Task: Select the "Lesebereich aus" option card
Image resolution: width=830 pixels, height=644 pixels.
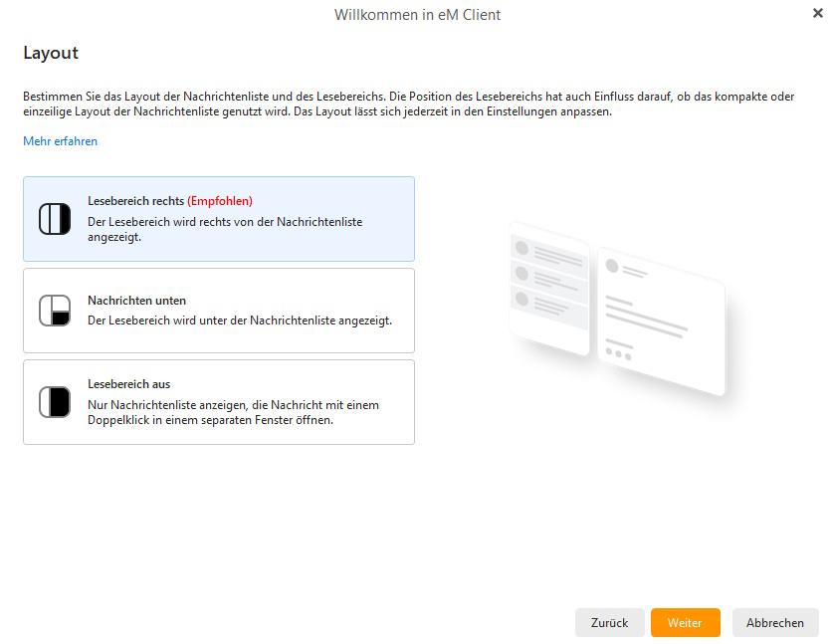Action: (x=219, y=402)
